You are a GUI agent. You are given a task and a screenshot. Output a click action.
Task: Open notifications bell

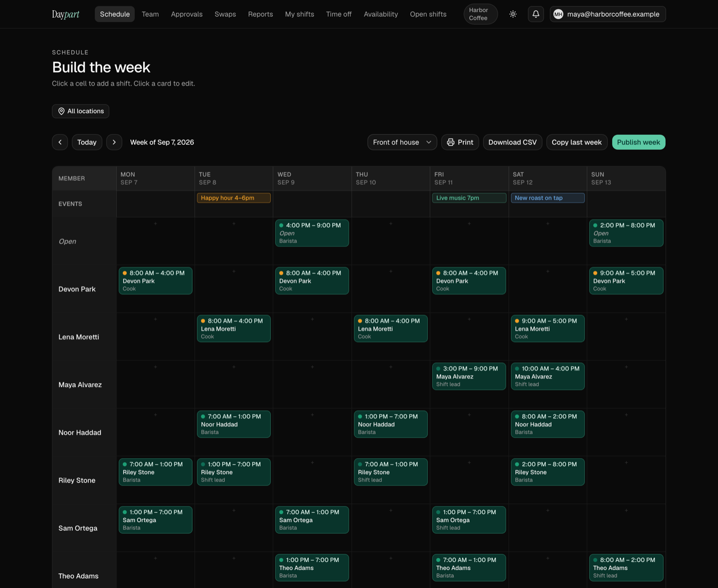click(535, 14)
